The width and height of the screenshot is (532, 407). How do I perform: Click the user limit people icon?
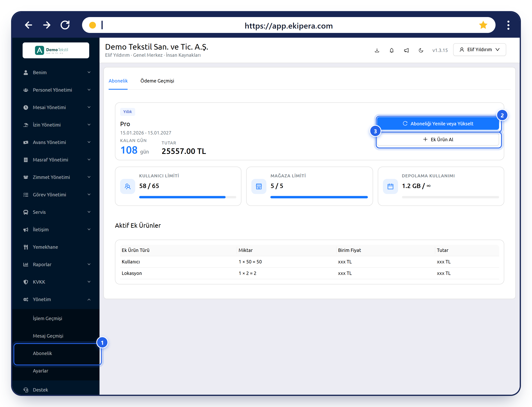coord(128,186)
